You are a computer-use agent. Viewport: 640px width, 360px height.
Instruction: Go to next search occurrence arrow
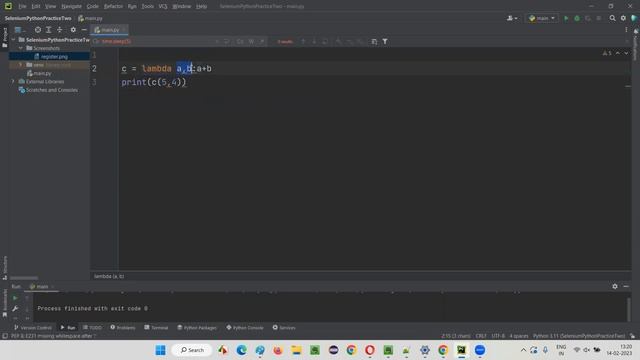[314, 42]
